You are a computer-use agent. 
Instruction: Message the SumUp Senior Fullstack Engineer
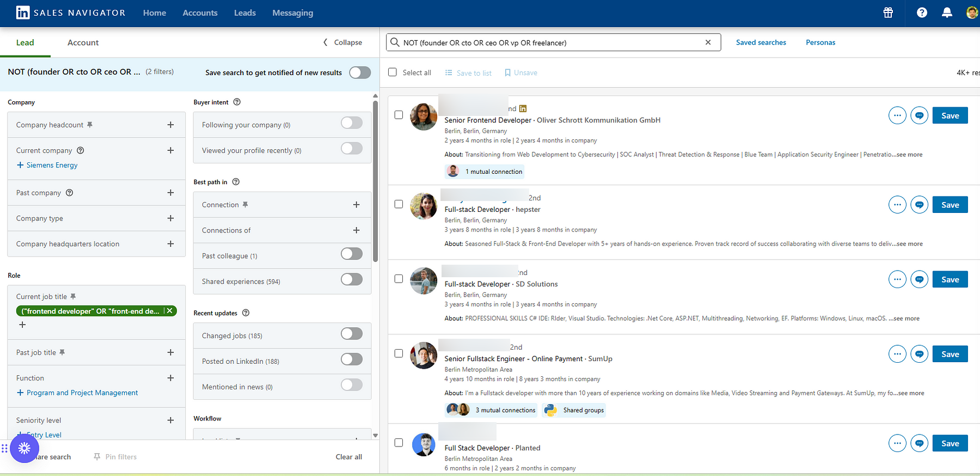(920, 354)
